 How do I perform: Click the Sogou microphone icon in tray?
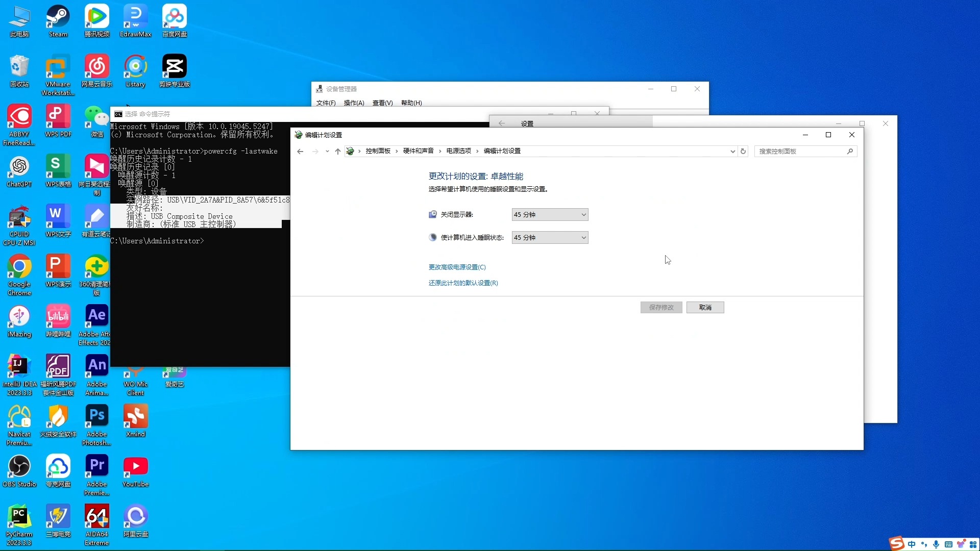click(x=936, y=545)
